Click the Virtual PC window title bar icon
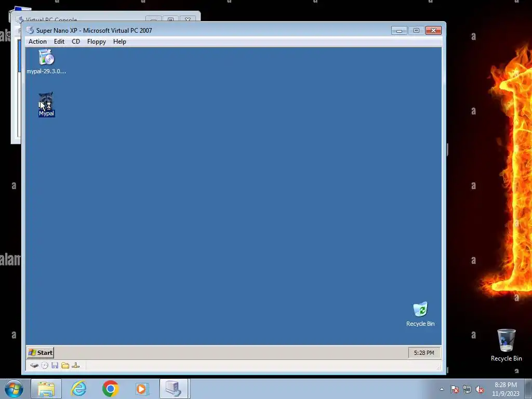The height and width of the screenshot is (399, 532). click(30, 30)
